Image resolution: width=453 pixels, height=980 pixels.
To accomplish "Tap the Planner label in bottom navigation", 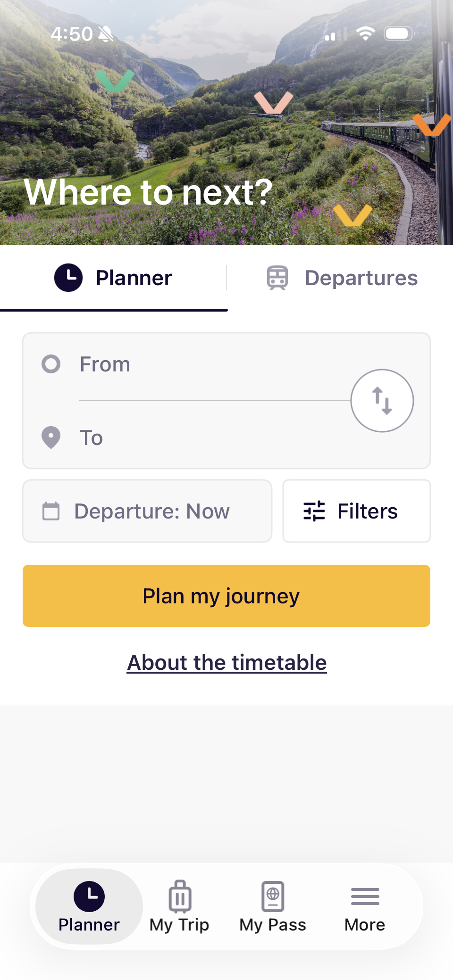I will pyautogui.click(x=89, y=924).
